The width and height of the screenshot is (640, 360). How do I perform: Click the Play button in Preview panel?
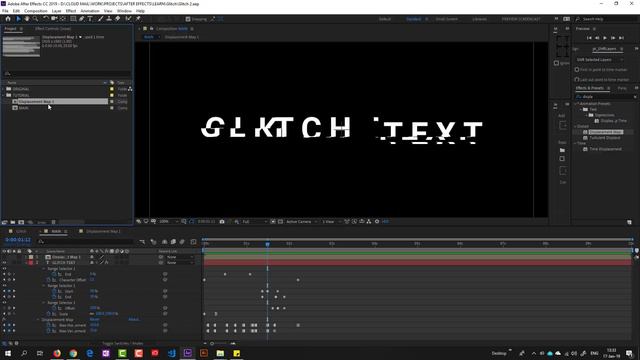point(605,38)
